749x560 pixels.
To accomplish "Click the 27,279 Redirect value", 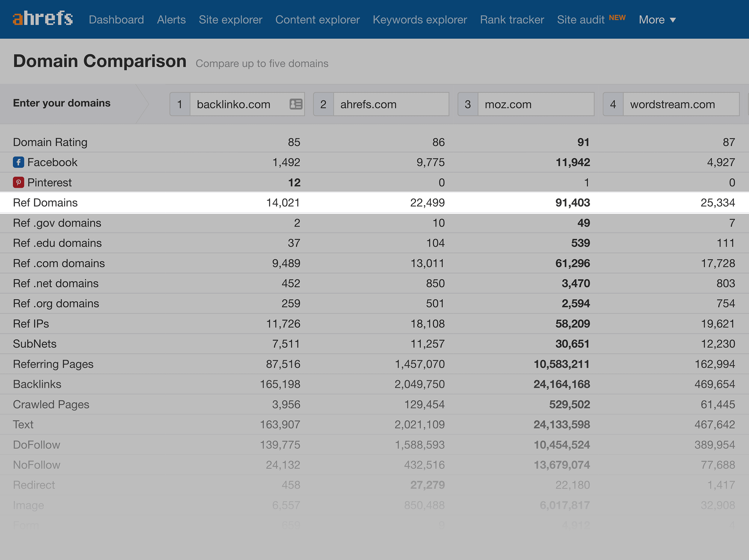I will (x=428, y=485).
